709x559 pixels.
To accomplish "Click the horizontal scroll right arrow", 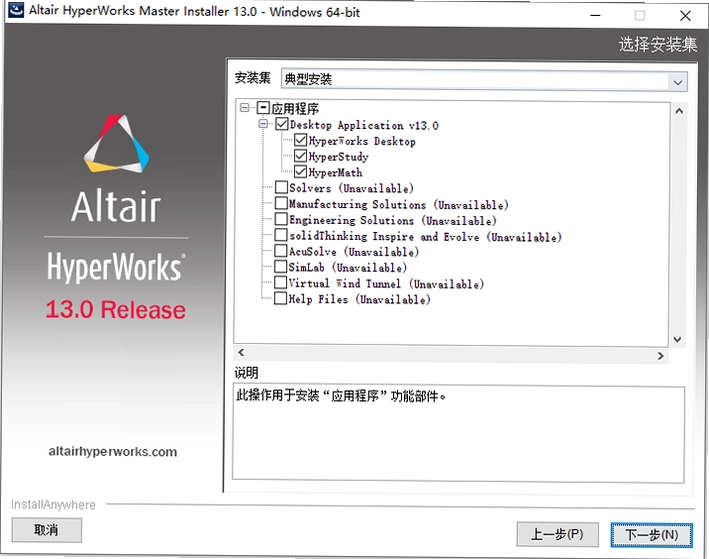I will point(661,356).
